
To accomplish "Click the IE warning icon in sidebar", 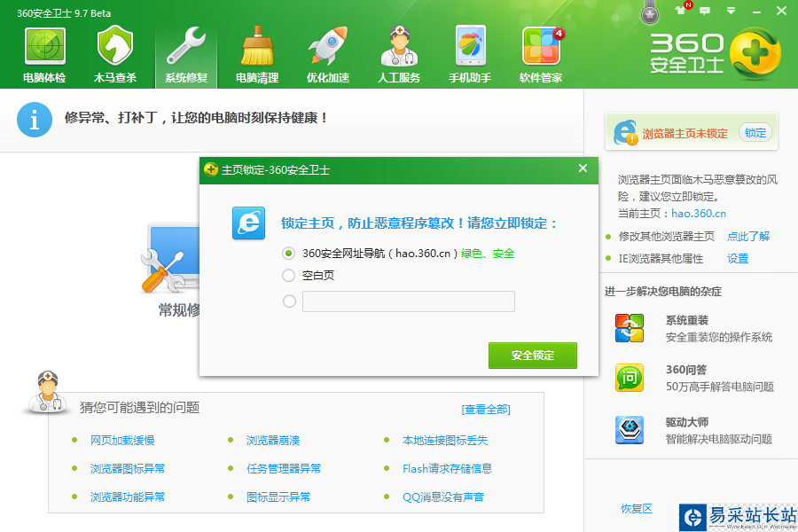I will (625, 132).
